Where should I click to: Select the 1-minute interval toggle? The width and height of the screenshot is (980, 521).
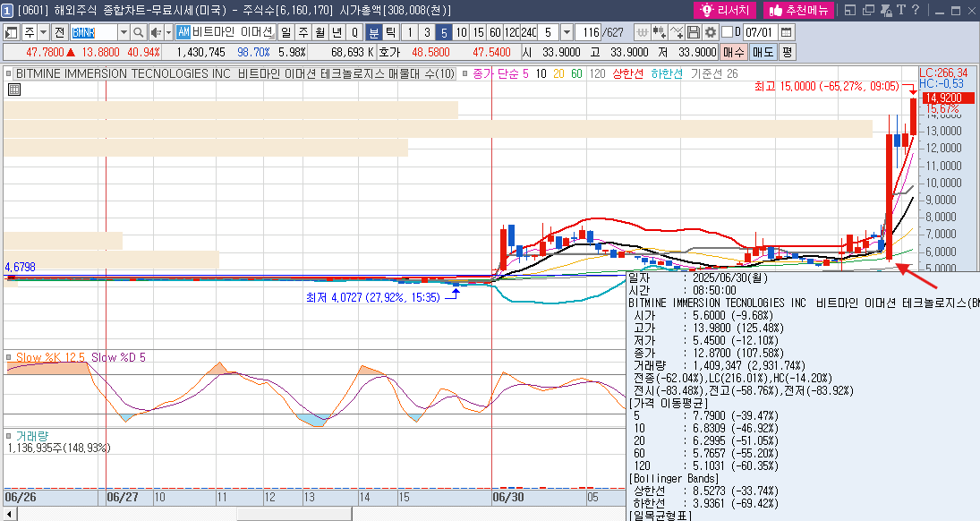[410, 32]
